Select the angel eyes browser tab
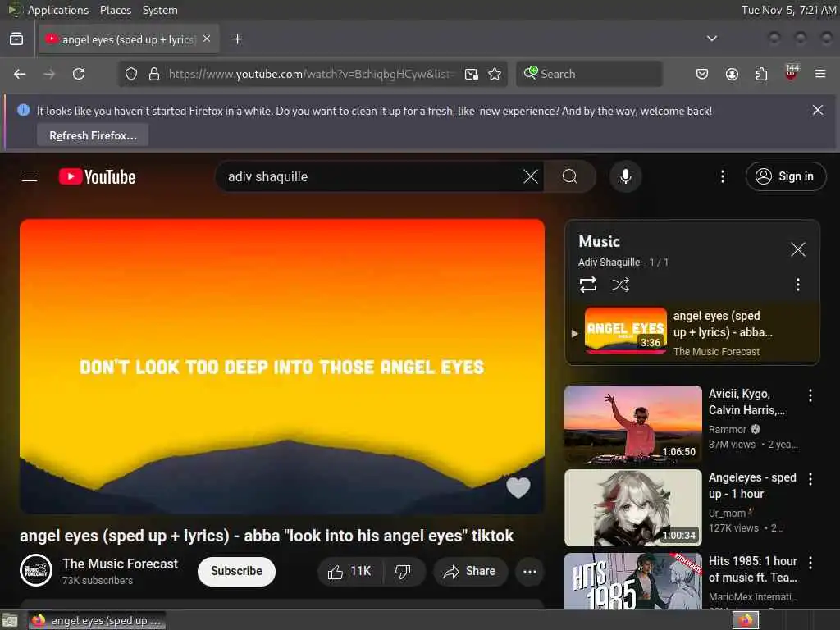 (x=128, y=39)
